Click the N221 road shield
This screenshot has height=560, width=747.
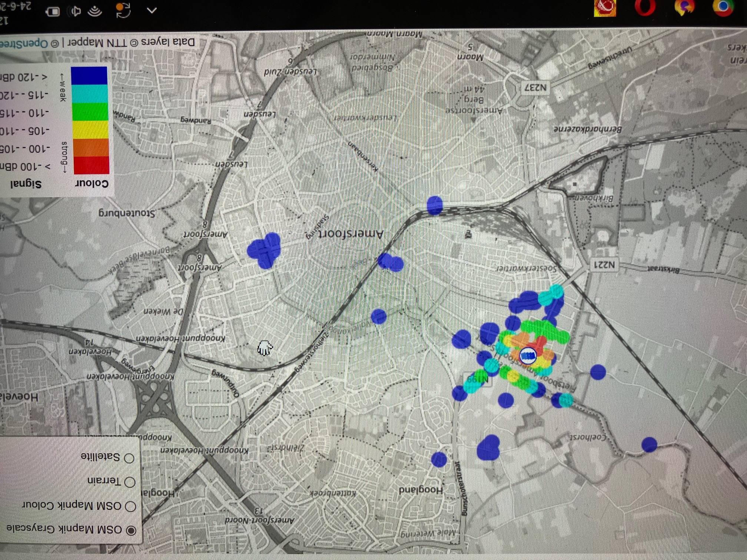pos(604,264)
